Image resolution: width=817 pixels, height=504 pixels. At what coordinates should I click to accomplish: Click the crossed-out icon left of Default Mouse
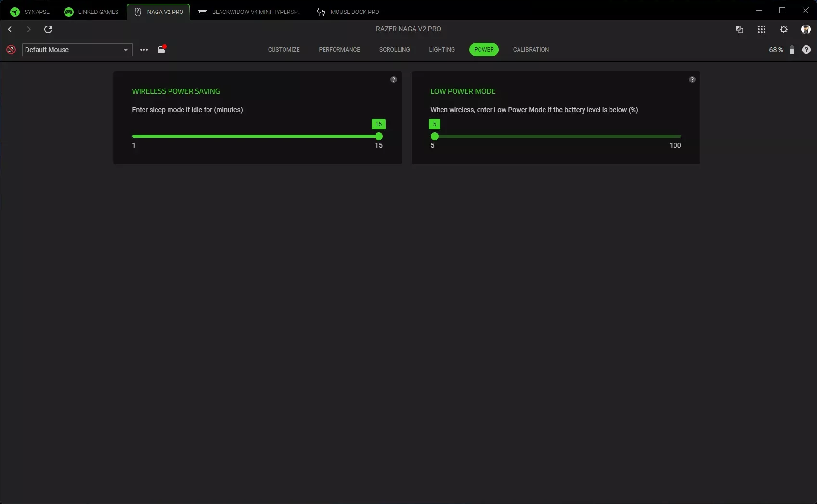point(11,50)
